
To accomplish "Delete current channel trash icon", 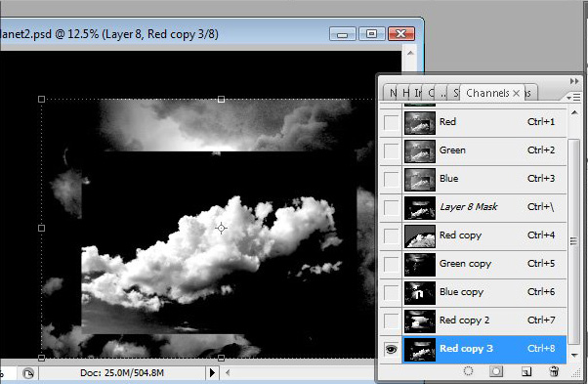I will [554, 371].
